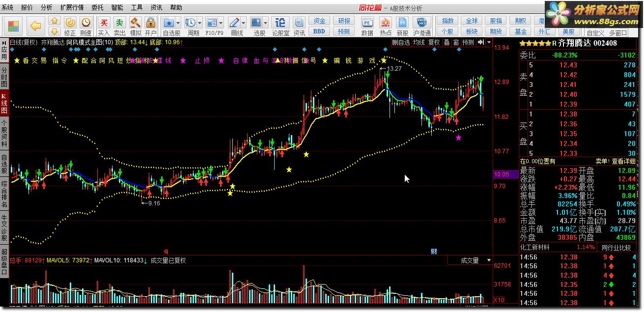The height and width of the screenshot is (312, 644).
Task: Click the 同行业比较 button
Action: pyautogui.click(x=616, y=248)
